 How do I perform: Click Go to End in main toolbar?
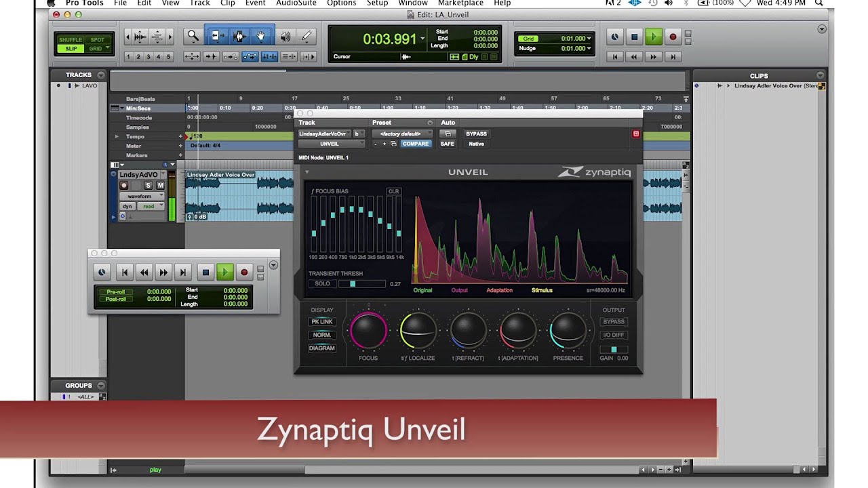pyautogui.click(x=673, y=57)
